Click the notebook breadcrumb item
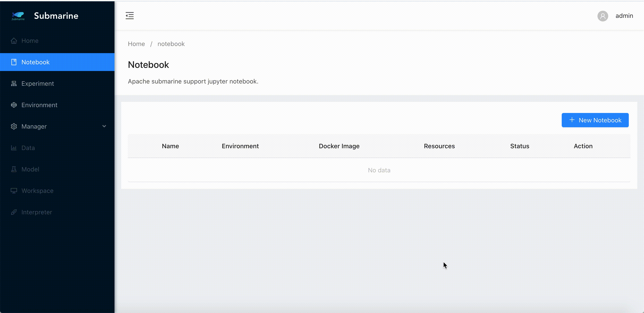Viewport: 644px width, 313px height. 171,44
